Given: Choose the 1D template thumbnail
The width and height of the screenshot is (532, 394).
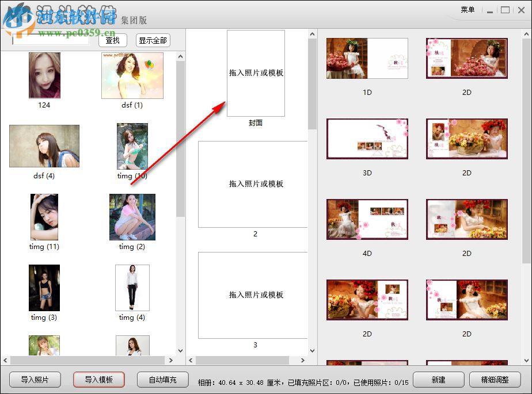Looking at the screenshot, I should coord(367,58).
